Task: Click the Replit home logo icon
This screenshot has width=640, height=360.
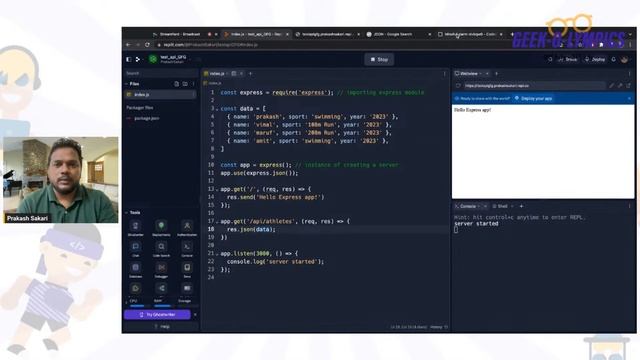Action: [138, 60]
